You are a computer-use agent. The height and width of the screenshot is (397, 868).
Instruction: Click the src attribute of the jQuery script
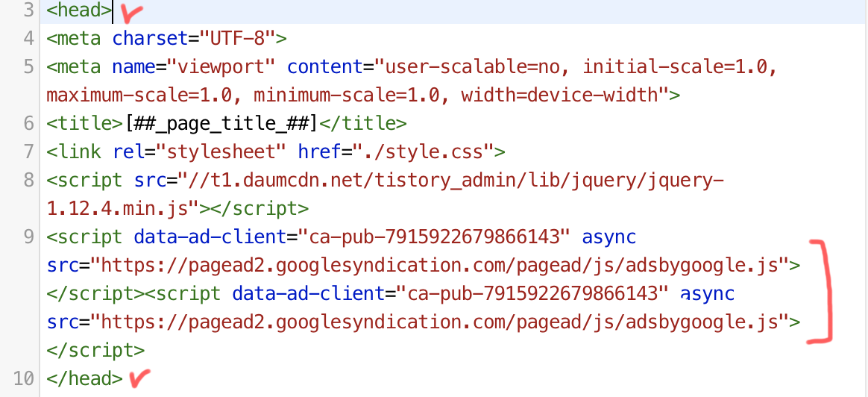(x=150, y=180)
